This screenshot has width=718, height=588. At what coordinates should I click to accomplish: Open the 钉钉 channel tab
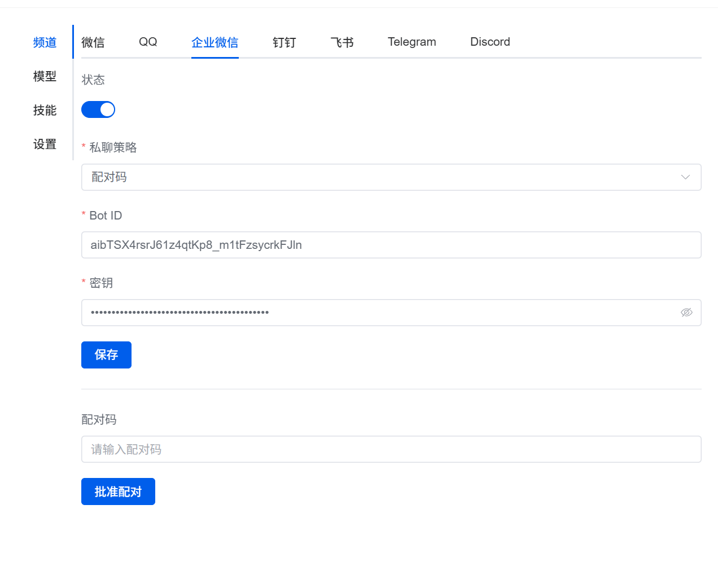pos(284,42)
